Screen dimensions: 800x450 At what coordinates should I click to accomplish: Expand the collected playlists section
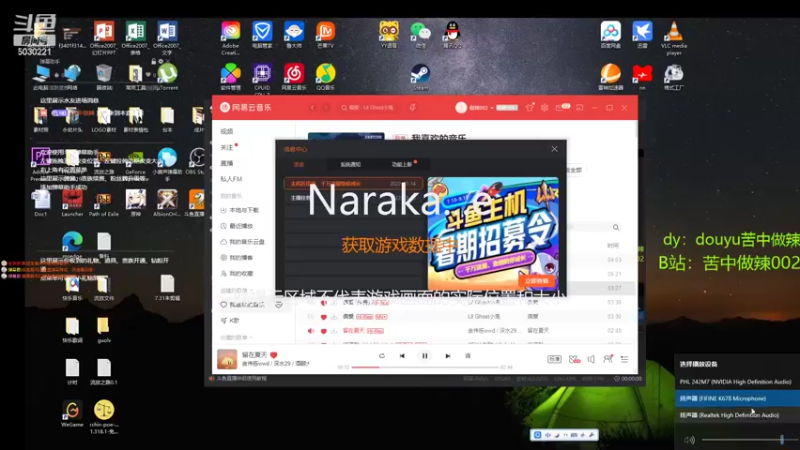(237, 337)
